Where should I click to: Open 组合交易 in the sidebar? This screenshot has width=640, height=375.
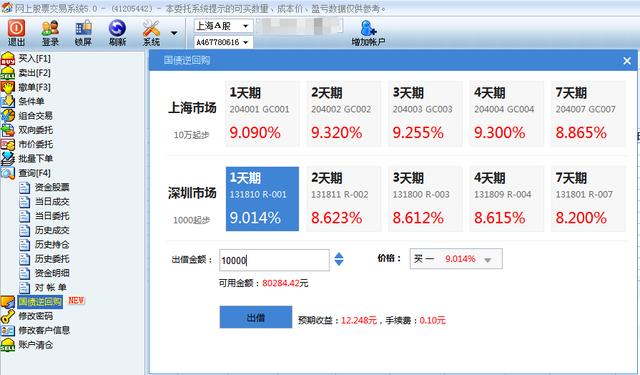[36, 116]
